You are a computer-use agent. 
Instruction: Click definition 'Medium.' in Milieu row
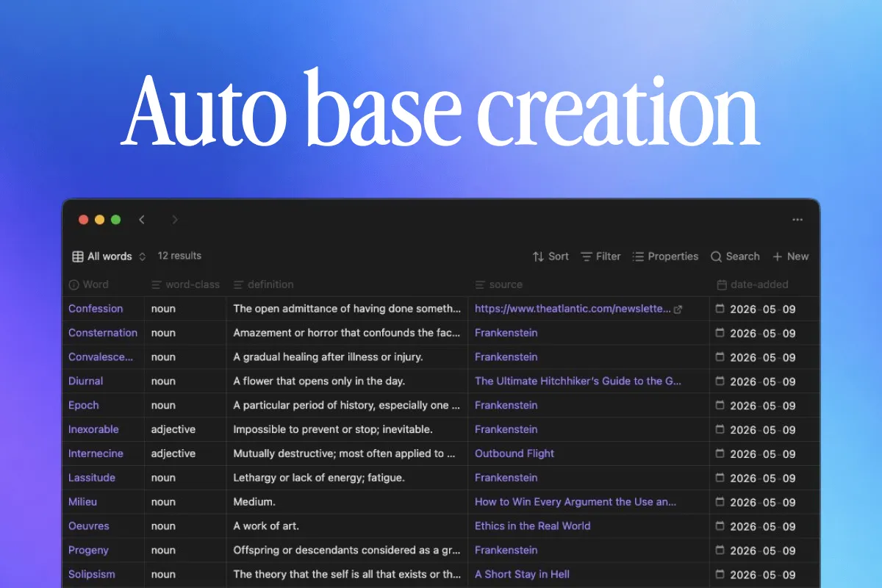pyautogui.click(x=254, y=502)
